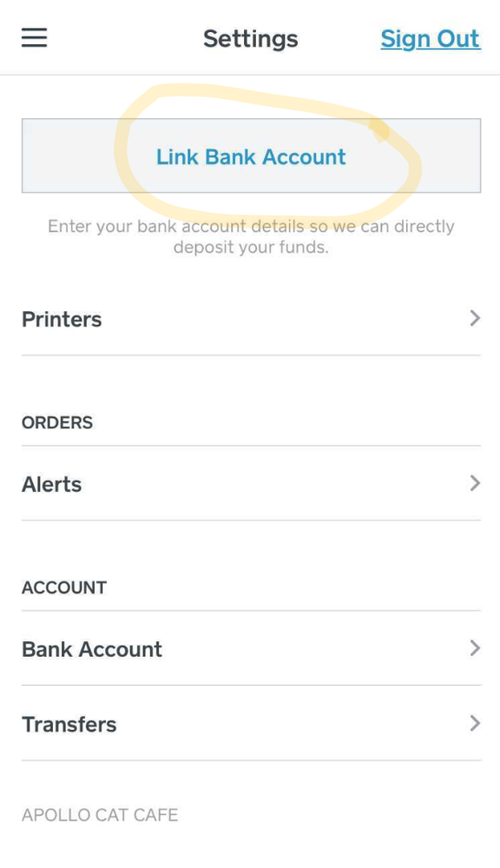
Task: Open the Transfers settings row
Action: point(251,724)
